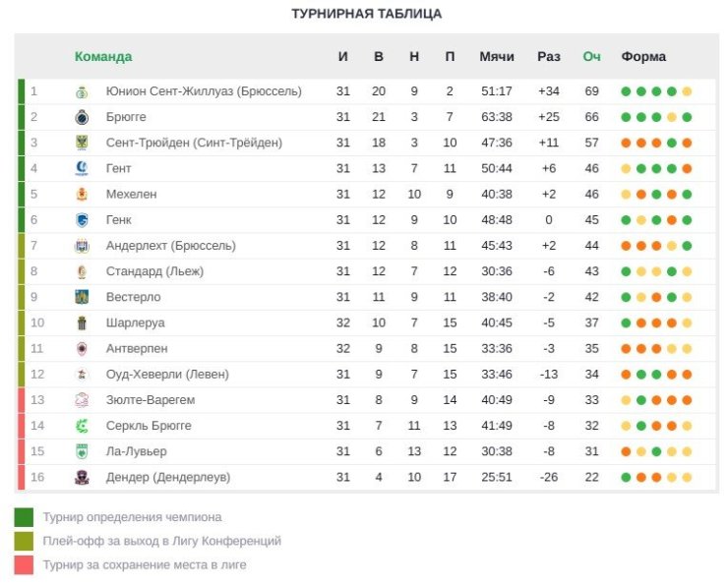Open the Антверпен team link
This screenshot has height=586, width=728.
pyautogui.click(x=137, y=348)
